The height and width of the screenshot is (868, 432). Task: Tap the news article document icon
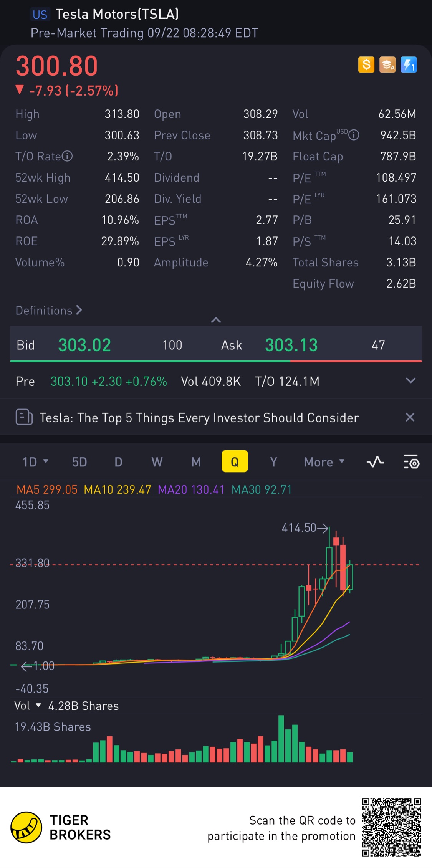(x=24, y=417)
